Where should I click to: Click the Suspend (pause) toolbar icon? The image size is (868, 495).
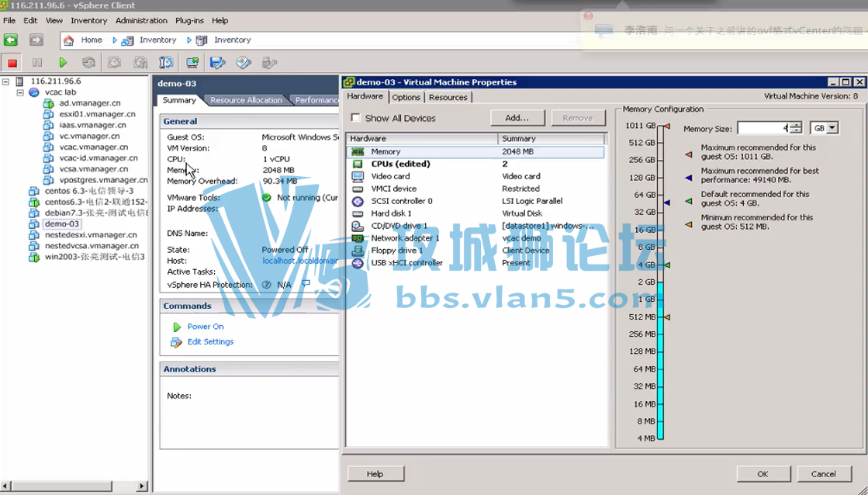click(x=37, y=63)
